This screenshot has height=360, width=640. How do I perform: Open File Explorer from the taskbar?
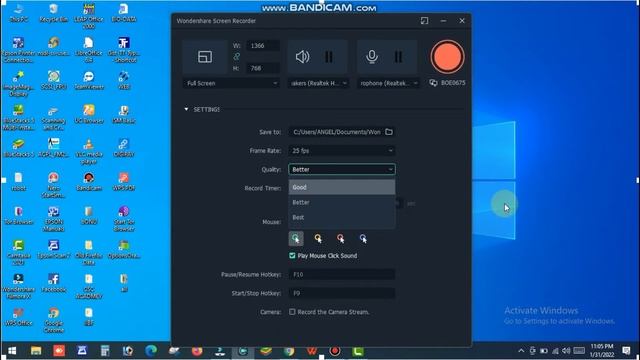pyautogui.click(x=36, y=351)
